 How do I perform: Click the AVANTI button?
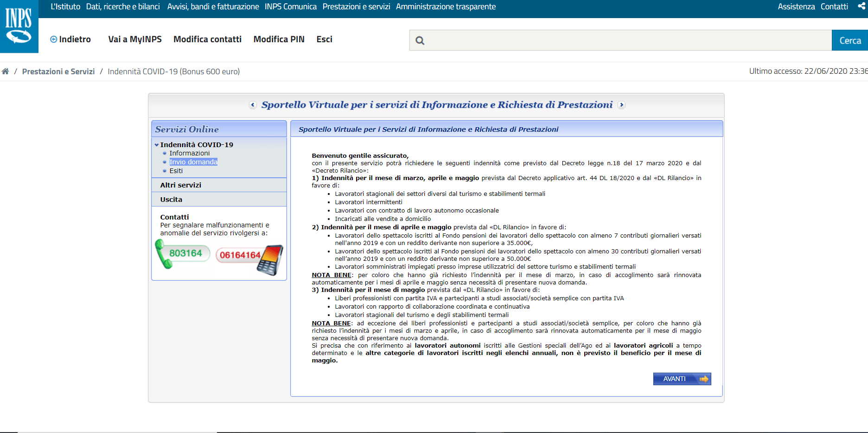[x=682, y=379]
